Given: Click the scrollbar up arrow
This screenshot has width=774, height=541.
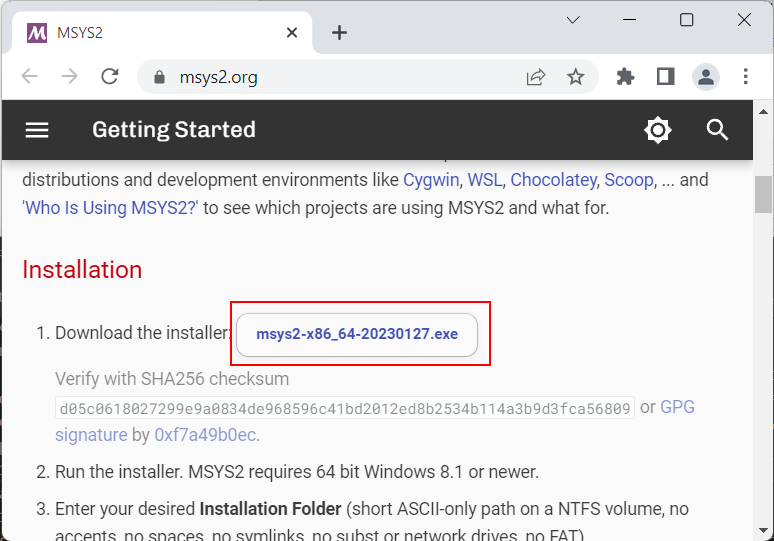Looking at the screenshot, I should pos(763,112).
